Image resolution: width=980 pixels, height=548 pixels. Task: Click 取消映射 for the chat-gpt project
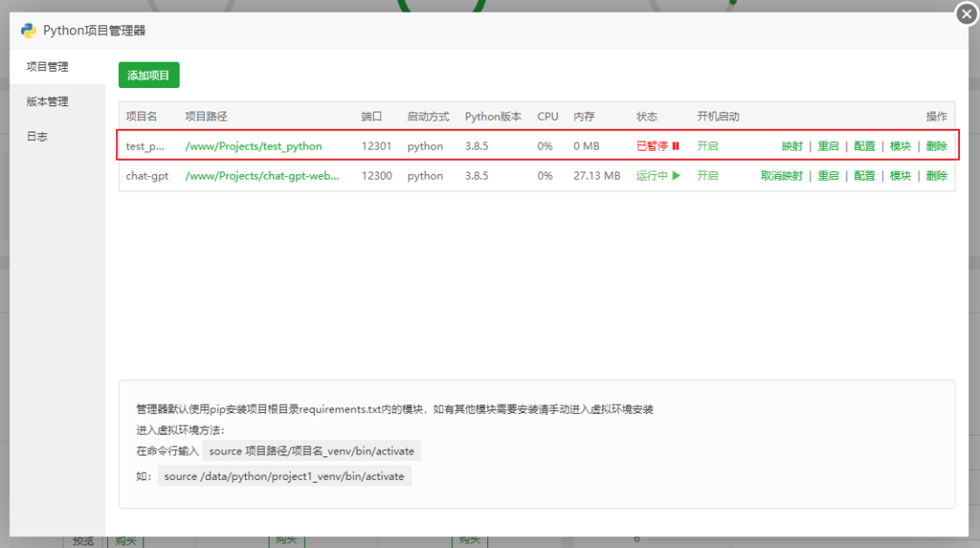click(x=781, y=176)
